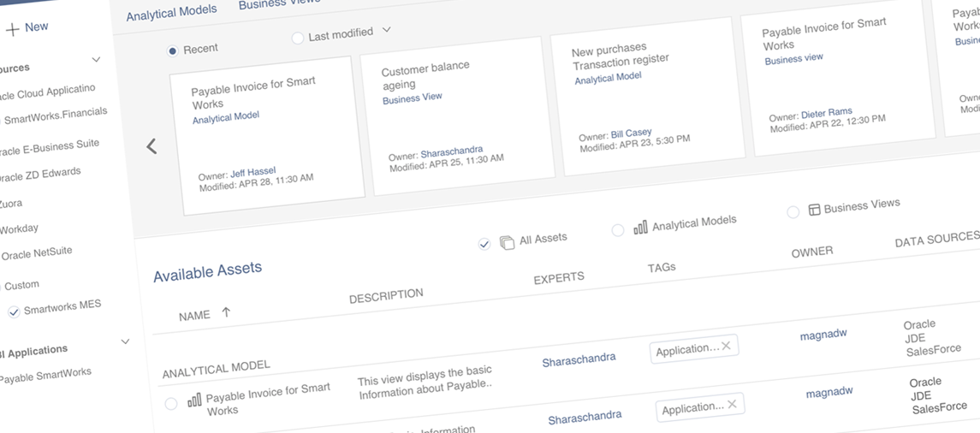Select radio for Payable Invoice for Smart Works row
Image resolution: width=980 pixels, height=433 pixels.
pos(170,404)
